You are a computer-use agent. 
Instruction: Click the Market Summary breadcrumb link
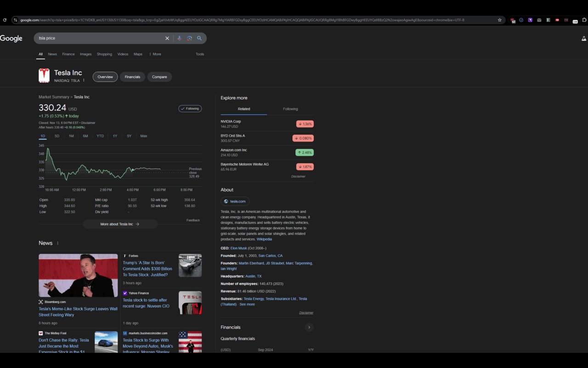[54, 97]
